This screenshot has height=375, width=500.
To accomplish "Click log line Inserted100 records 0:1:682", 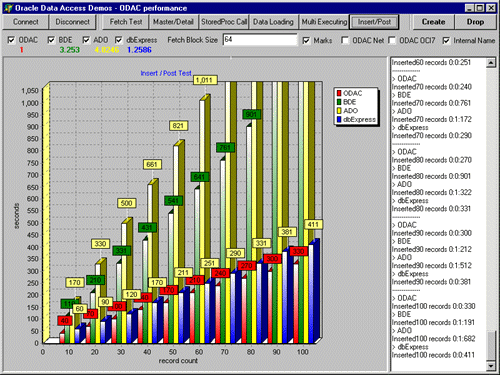I will [433, 339].
